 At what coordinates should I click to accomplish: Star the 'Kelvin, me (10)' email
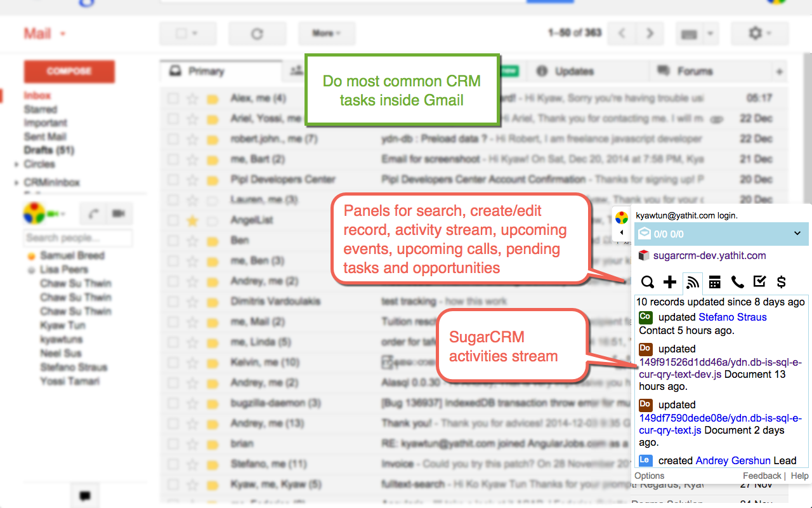(192, 363)
